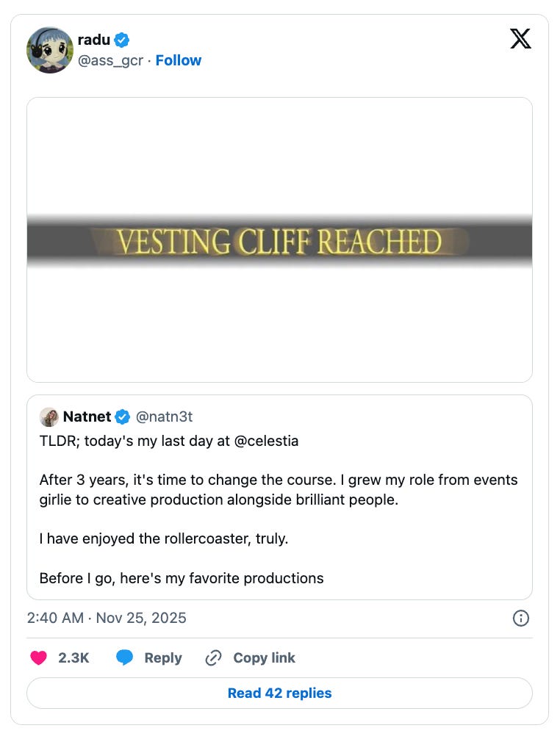Open radu's profile avatar
This screenshot has height=739, width=560.
click(x=49, y=50)
